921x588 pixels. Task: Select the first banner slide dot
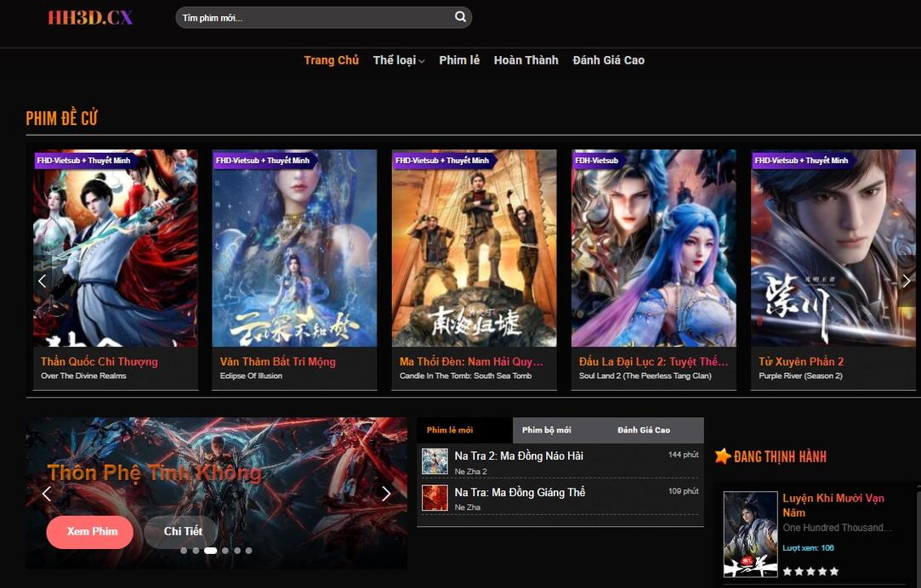184,551
